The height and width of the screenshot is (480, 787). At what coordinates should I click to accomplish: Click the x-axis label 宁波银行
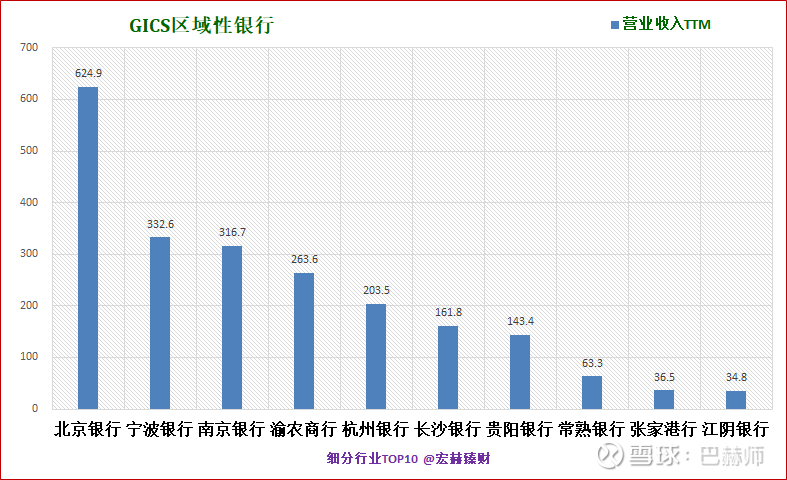tap(160, 429)
